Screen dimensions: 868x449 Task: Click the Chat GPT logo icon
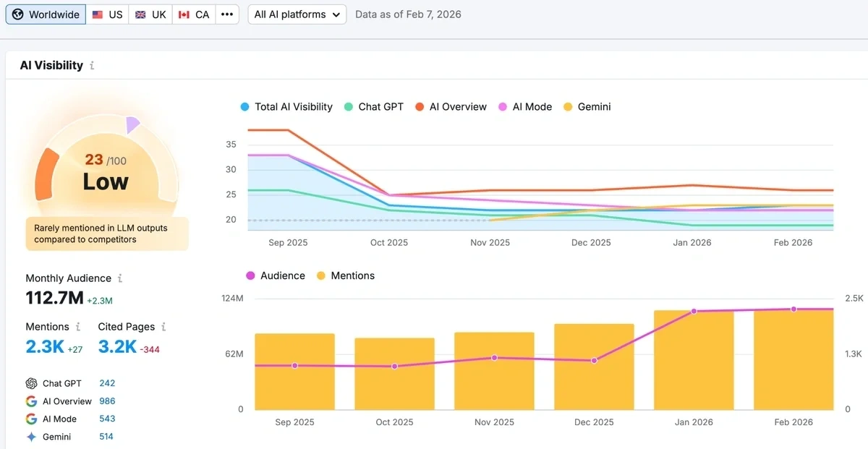(x=31, y=383)
